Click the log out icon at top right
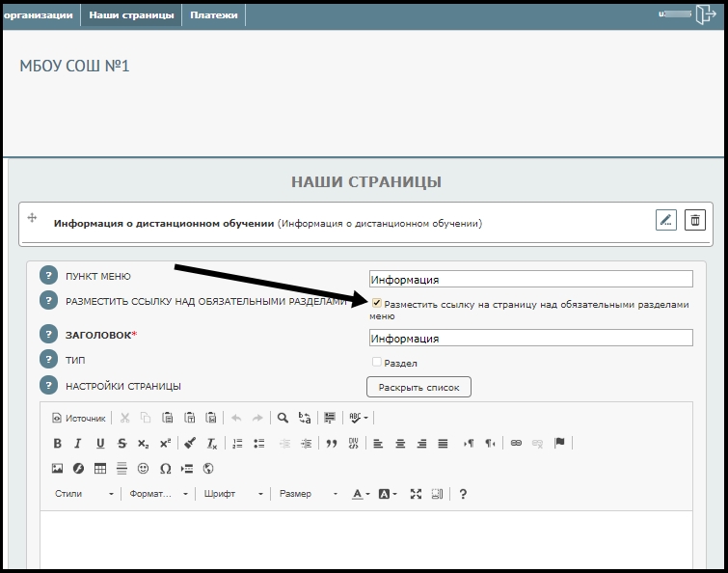Image resolution: width=728 pixels, height=573 pixels. click(x=705, y=14)
